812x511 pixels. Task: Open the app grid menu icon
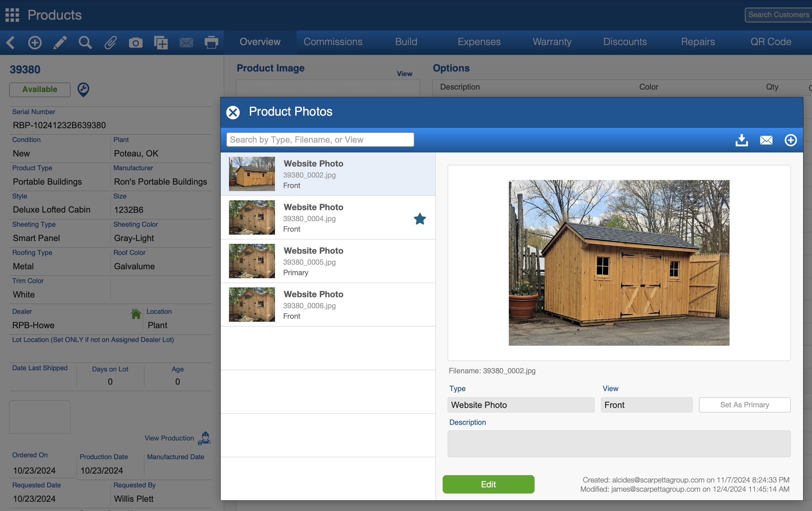12,15
